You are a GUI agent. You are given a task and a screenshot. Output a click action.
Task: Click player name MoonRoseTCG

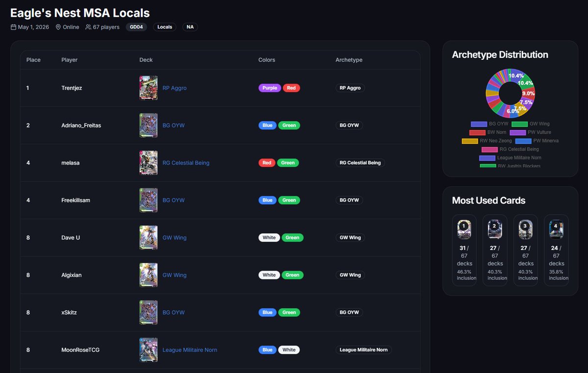click(81, 350)
